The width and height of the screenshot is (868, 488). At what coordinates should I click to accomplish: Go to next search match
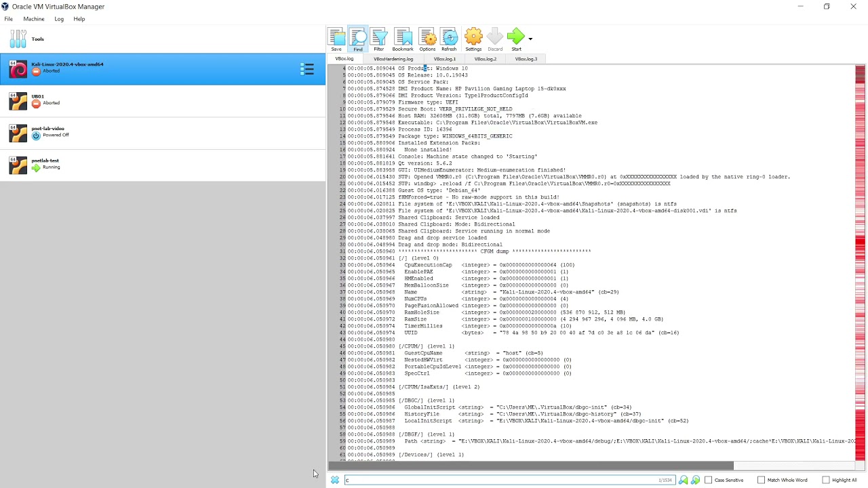tap(695, 480)
